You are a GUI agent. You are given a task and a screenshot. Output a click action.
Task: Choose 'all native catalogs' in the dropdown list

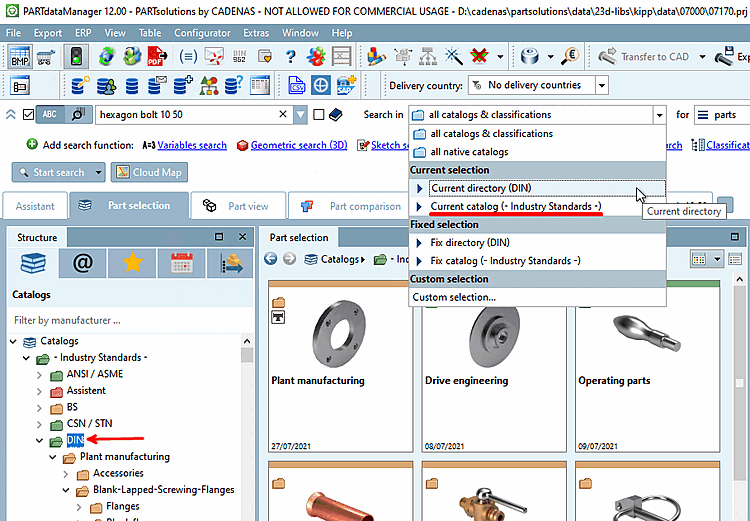[x=538, y=152]
